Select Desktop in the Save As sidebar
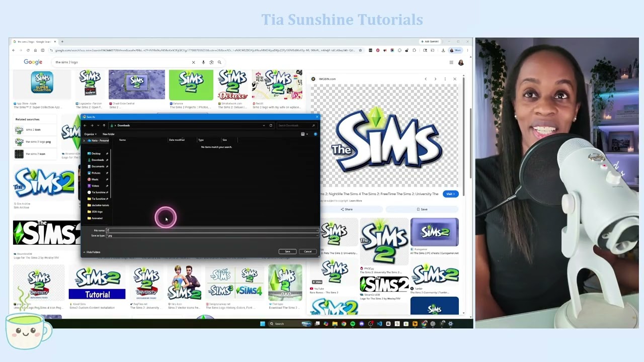The width and height of the screenshot is (644, 362). pos(97,153)
